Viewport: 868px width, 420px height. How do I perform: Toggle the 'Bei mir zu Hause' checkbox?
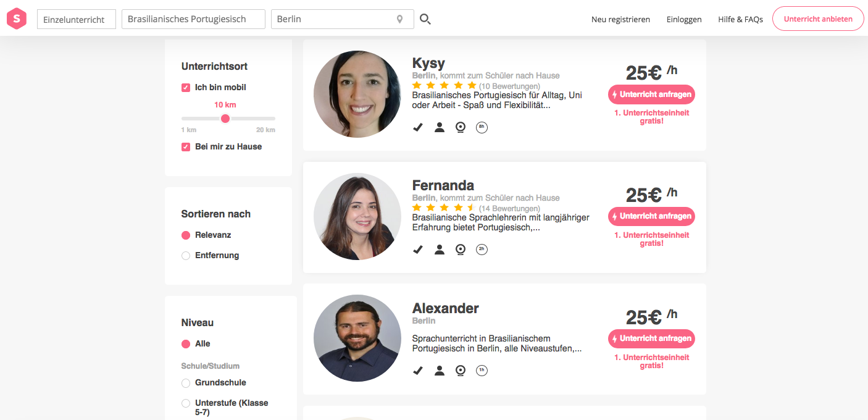(x=186, y=147)
